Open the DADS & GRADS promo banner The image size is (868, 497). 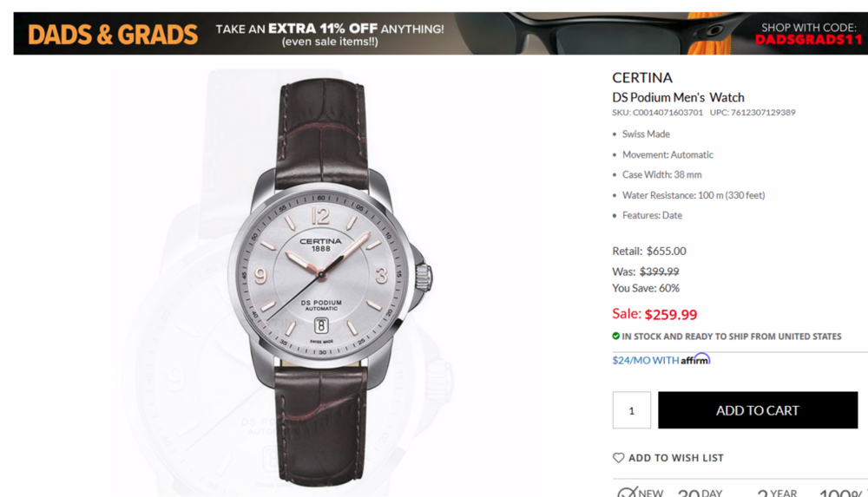click(441, 33)
